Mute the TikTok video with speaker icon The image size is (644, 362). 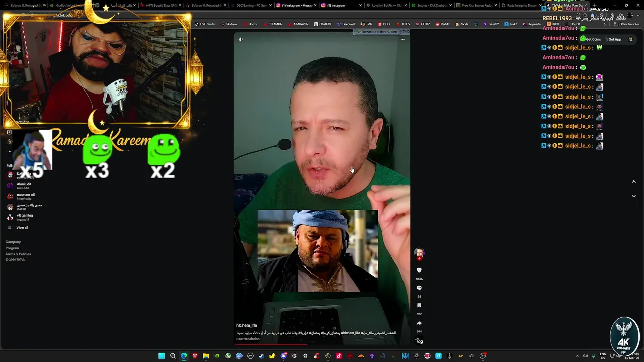coord(240,39)
